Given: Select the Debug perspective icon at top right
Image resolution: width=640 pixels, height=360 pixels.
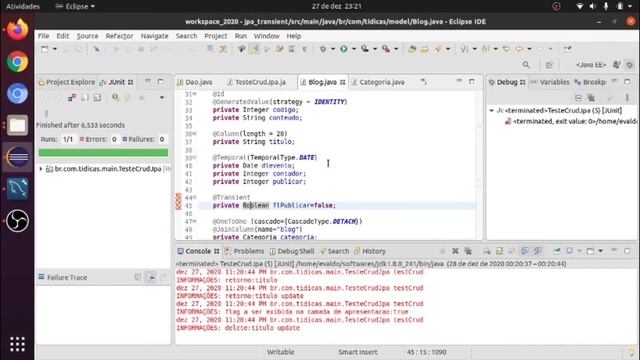Looking at the screenshot, I should click(630, 65).
